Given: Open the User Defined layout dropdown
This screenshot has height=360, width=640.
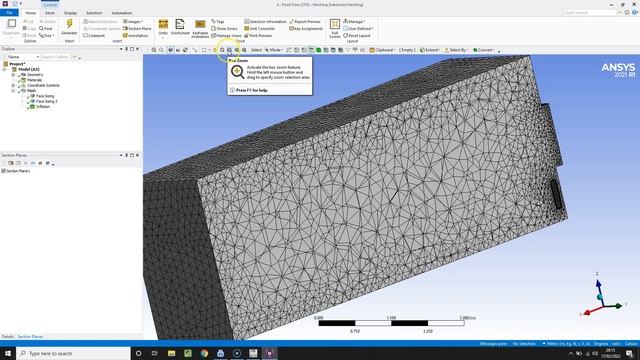Looking at the screenshot, I should tap(358, 29).
